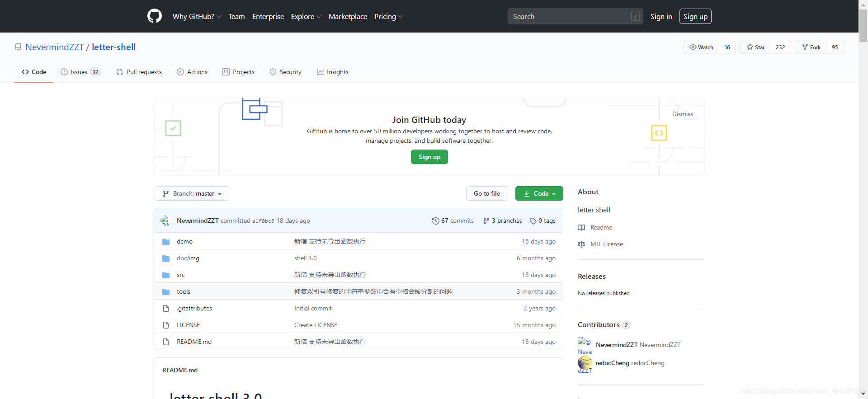
Task: Open the 'shell 3.0' commit message
Action: coord(306,258)
